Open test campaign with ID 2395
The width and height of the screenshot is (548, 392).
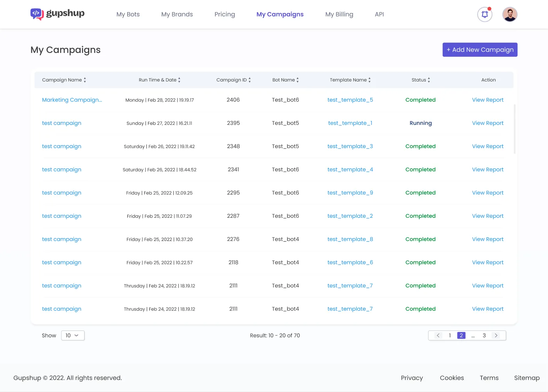click(x=62, y=123)
